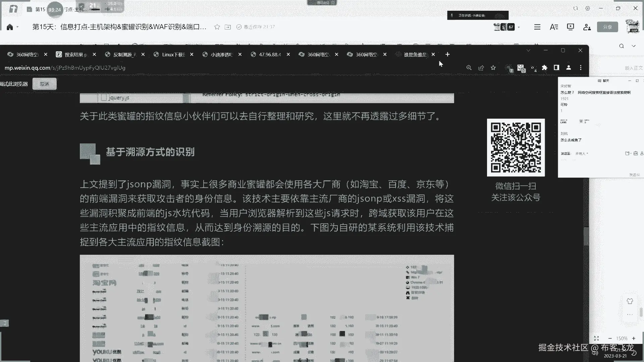Viewport: 644px width, 362px height.
Task: Click the share page icon in address bar
Action: 481,68
